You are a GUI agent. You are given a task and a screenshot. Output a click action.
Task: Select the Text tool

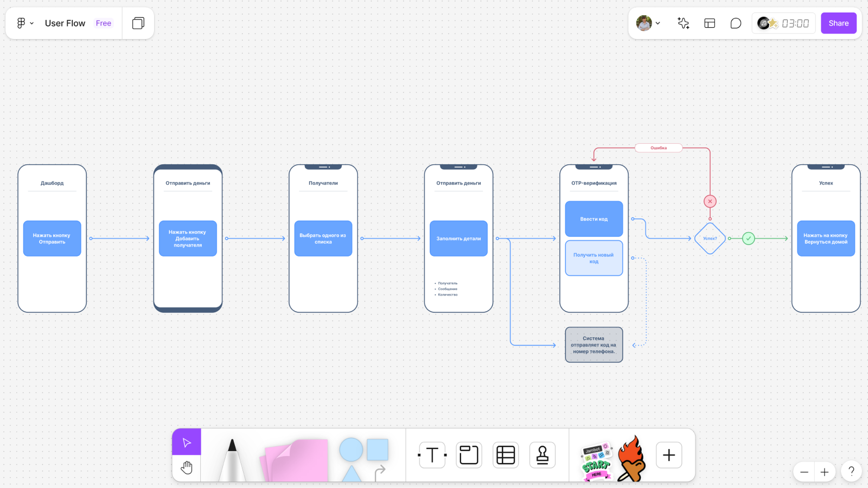click(x=431, y=455)
